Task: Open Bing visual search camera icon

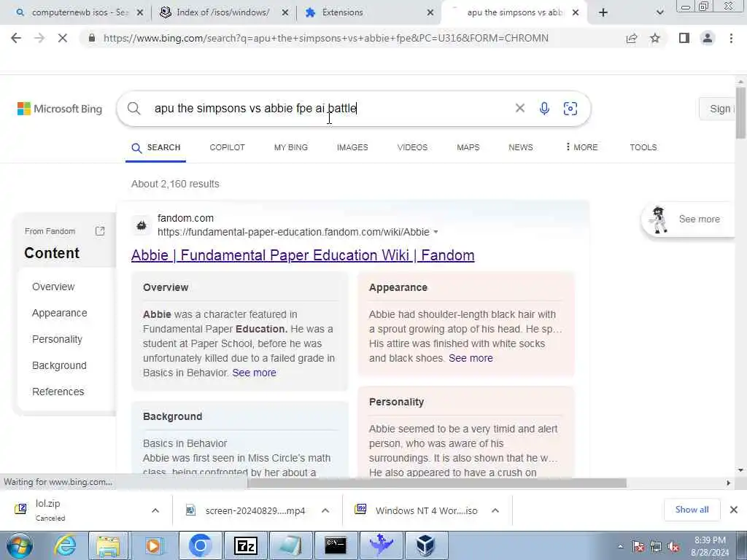Action: [x=570, y=109]
